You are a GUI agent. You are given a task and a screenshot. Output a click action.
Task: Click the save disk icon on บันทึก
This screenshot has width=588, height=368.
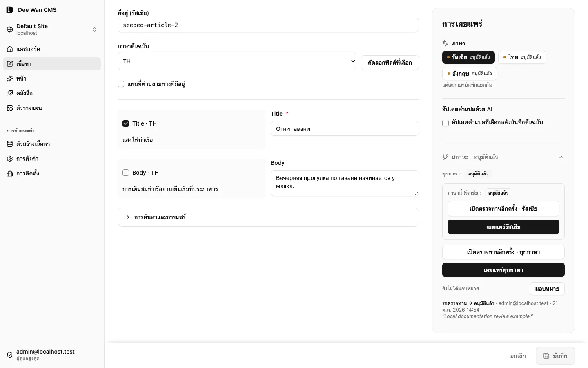coord(546,356)
